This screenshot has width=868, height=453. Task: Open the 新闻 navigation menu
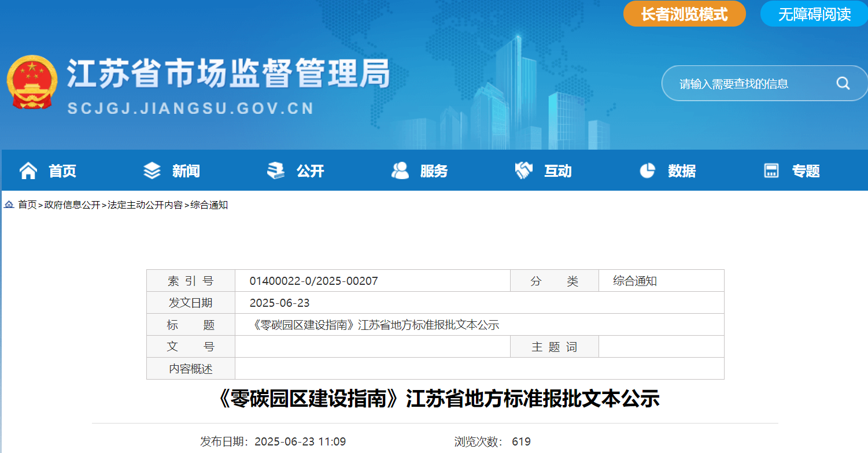[186, 171]
